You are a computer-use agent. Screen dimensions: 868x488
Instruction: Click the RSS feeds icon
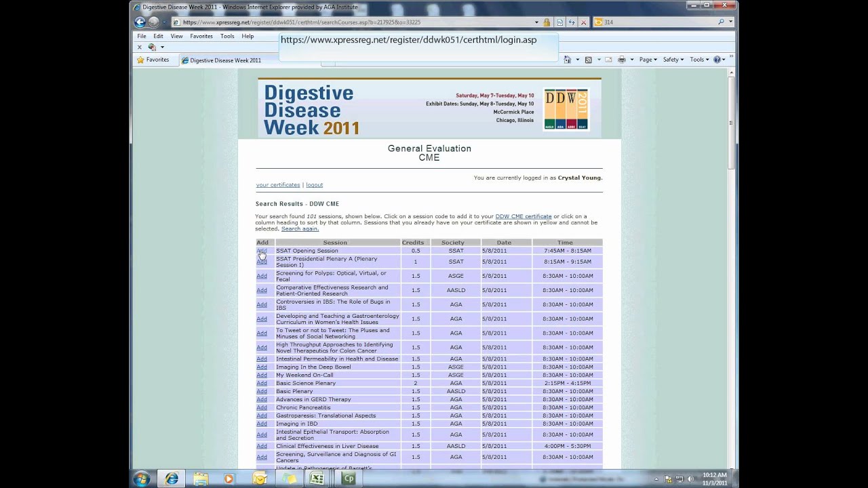588,60
